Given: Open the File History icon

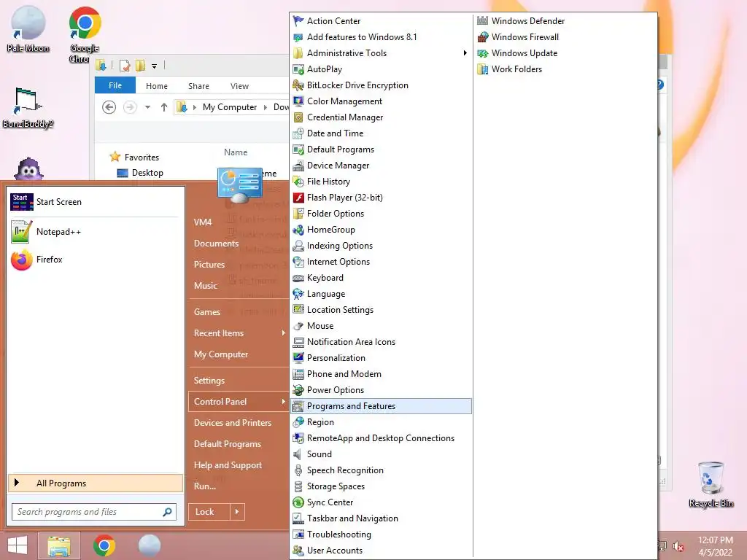Looking at the screenshot, I should click(298, 182).
